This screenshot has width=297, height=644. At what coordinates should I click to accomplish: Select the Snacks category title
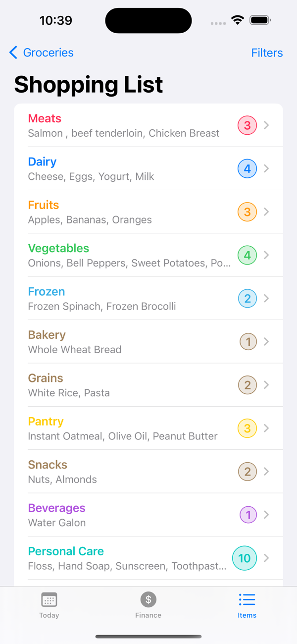coord(48,465)
